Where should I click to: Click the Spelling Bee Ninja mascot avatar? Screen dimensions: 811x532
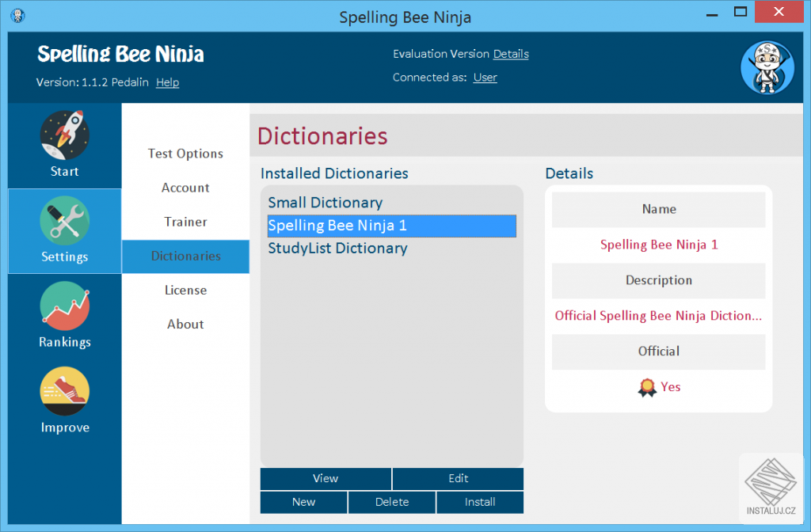point(767,67)
